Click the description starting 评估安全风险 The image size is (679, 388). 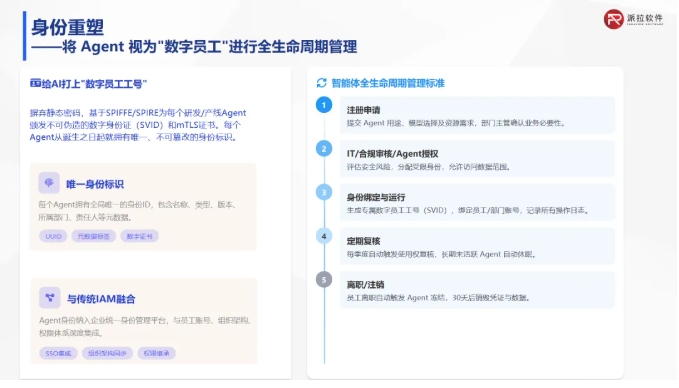coord(429,167)
